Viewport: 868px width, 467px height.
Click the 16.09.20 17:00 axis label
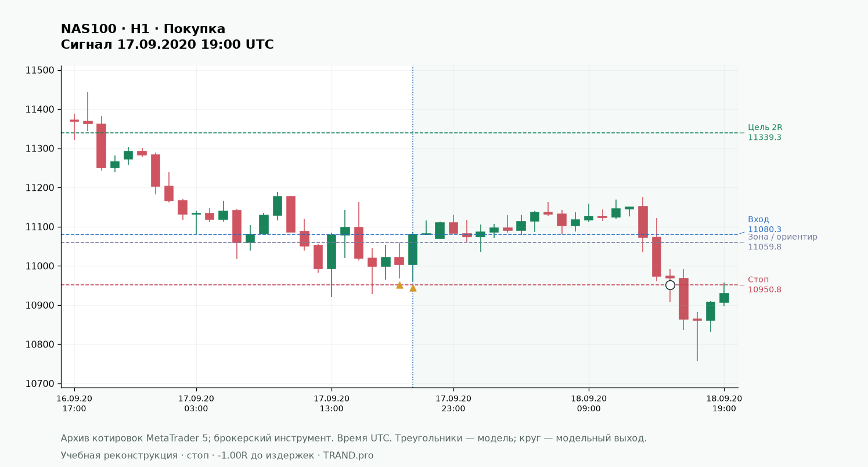pos(74,403)
